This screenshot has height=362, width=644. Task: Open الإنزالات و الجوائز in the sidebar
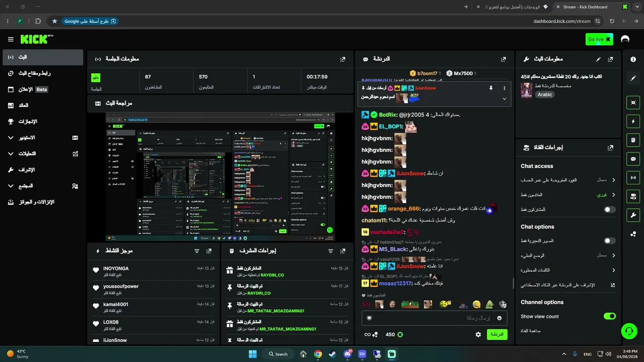[x=43, y=202]
